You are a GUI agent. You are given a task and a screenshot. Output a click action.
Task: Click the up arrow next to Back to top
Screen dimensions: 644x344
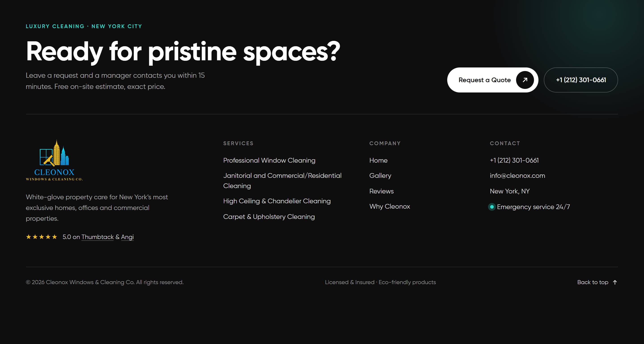coord(615,282)
